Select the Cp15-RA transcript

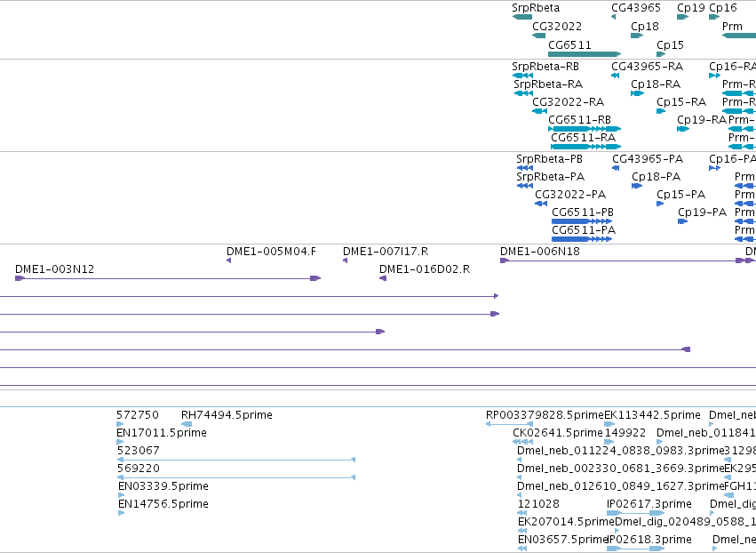click(661, 111)
